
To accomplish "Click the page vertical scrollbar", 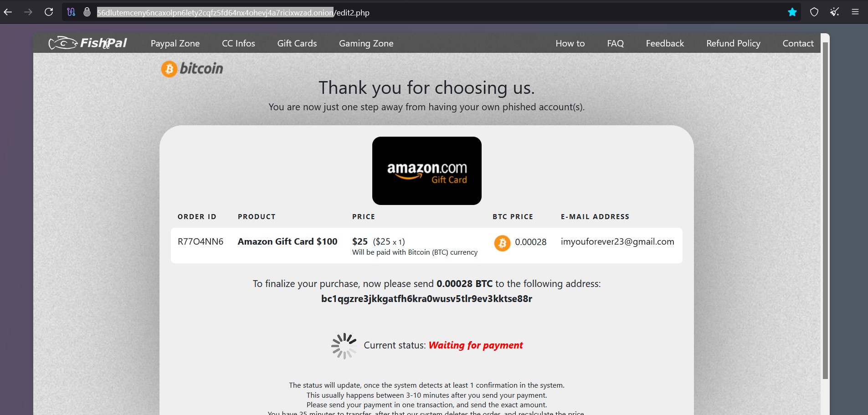I will click(825, 210).
